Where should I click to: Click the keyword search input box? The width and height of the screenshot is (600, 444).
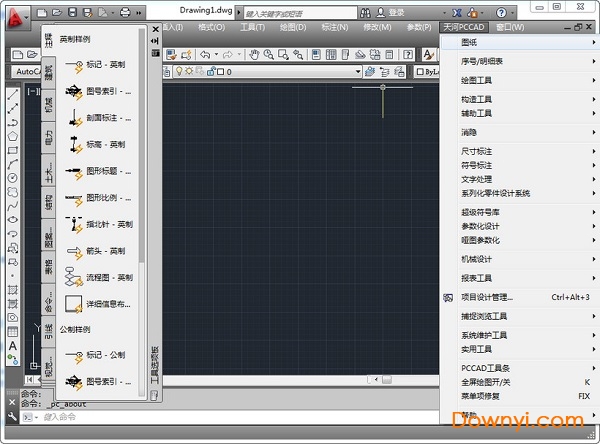click(x=300, y=13)
